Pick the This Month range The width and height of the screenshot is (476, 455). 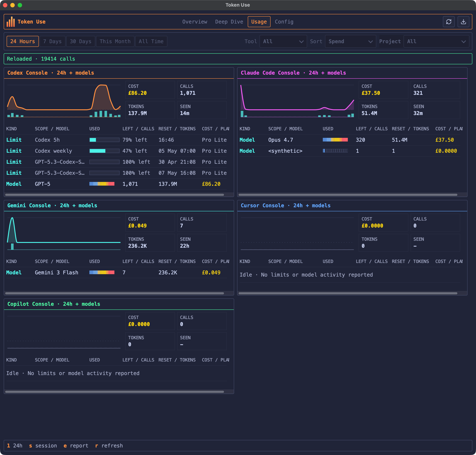click(115, 42)
